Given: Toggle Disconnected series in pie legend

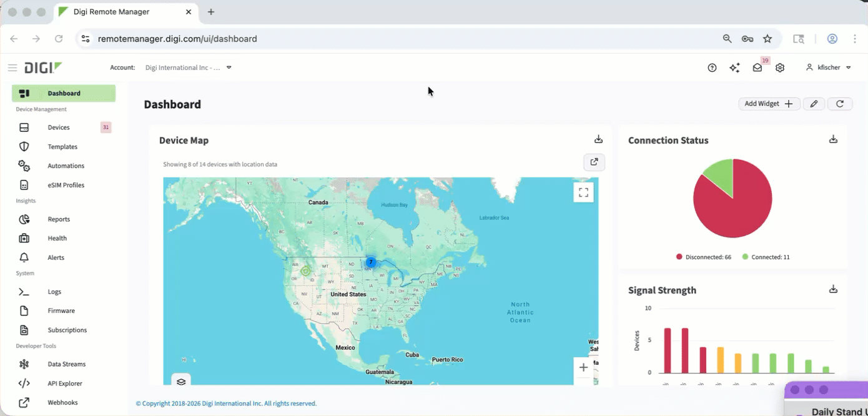Looking at the screenshot, I should (x=703, y=257).
